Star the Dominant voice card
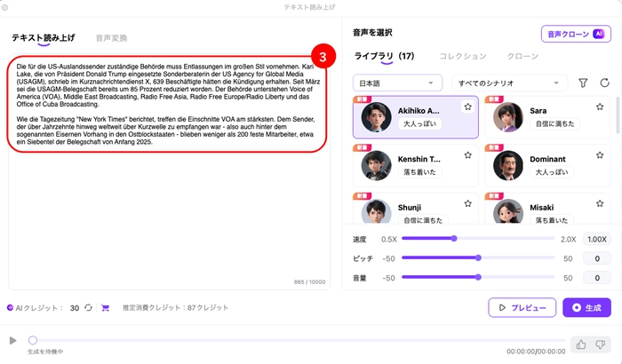The width and height of the screenshot is (622, 364). pyautogui.click(x=600, y=155)
